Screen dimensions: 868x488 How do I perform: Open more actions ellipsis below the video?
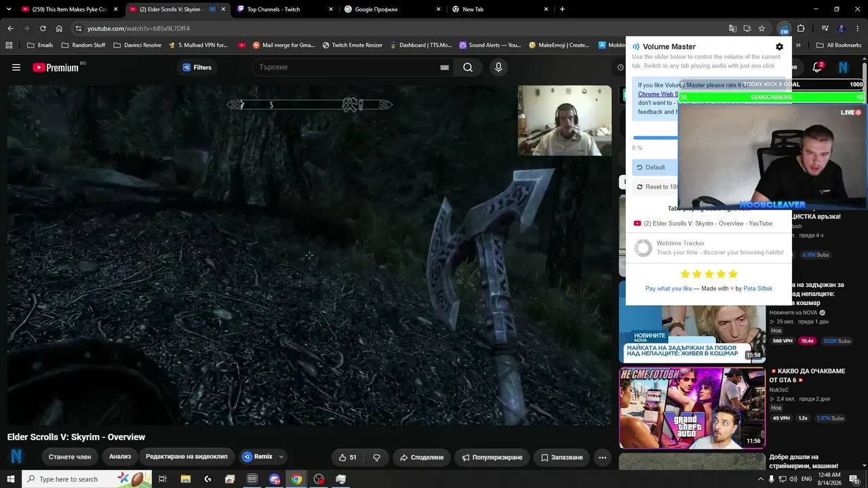(x=602, y=457)
